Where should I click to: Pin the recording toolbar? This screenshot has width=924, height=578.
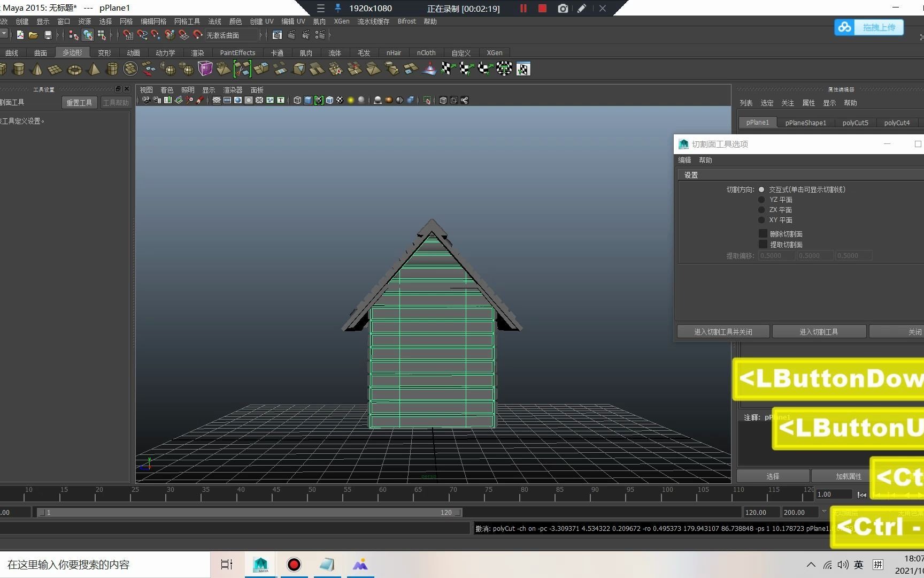point(338,8)
